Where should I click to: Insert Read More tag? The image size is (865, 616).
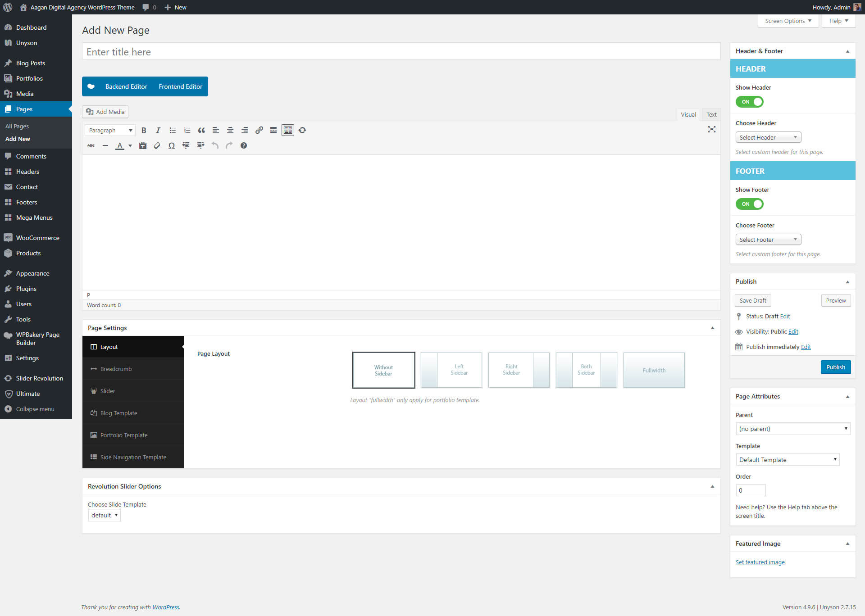[273, 130]
